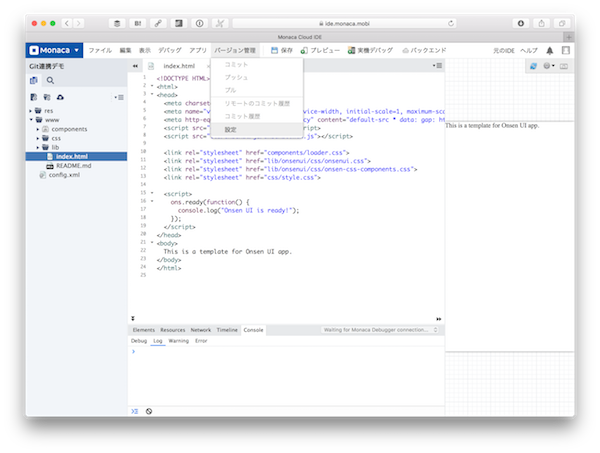Screen dimensions: 600x453
Task: Click the バックエンド toolbar button
Action: [424, 50]
